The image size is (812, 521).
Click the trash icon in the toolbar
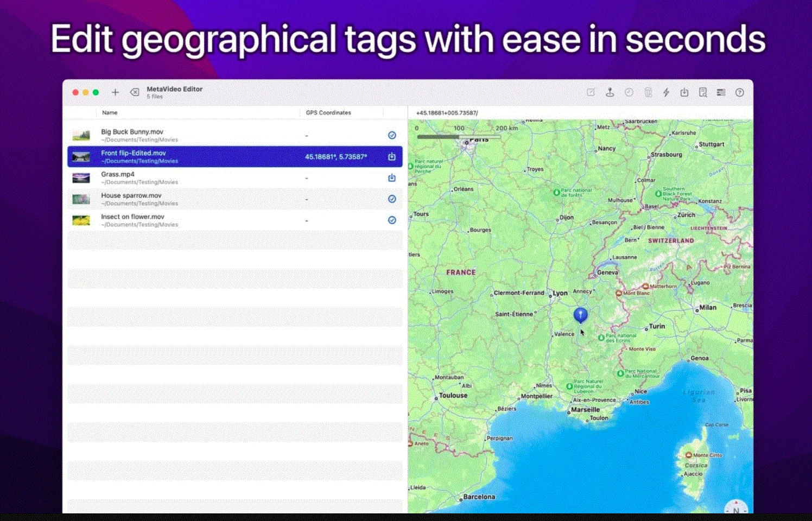648,92
